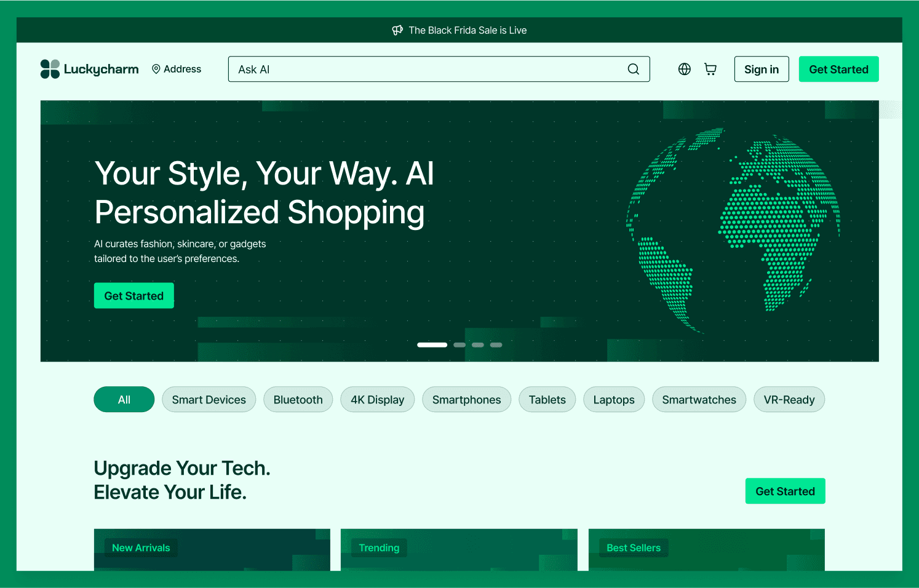This screenshot has width=919, height=588.
Task: Click the dotted globe illustration
Action: pyautogui.click(x=733, y=229)
